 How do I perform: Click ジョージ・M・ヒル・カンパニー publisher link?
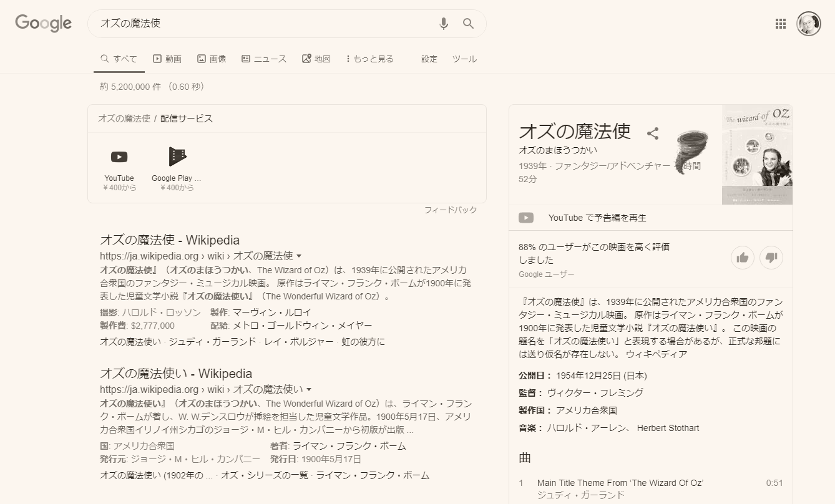(x=195, y=459)
